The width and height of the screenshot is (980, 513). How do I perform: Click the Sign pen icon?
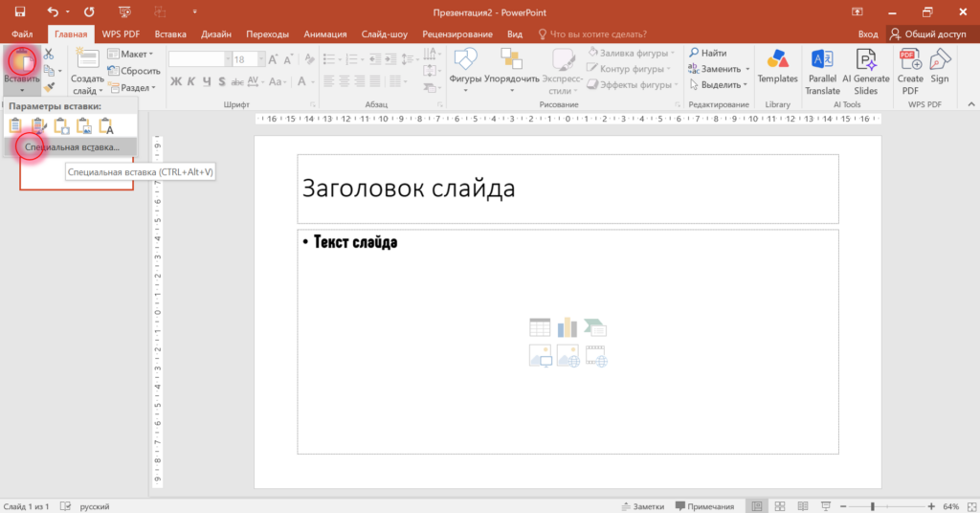[940, 67]
